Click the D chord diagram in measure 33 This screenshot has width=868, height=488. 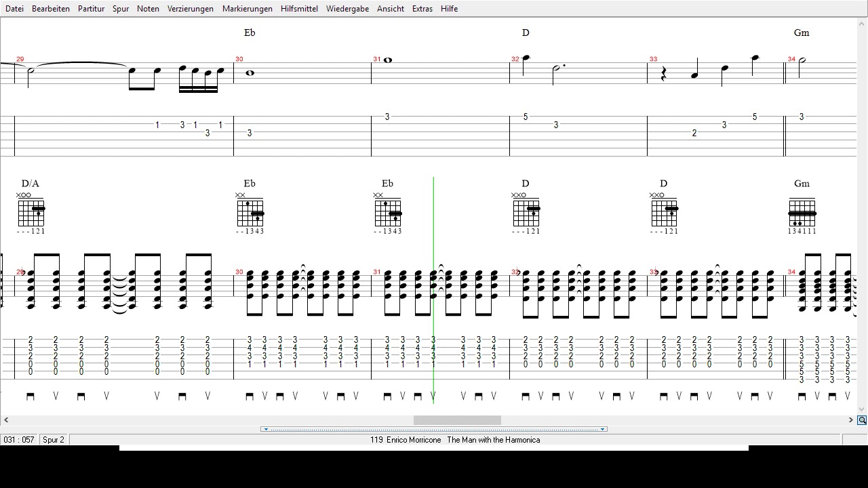point(664,212)
